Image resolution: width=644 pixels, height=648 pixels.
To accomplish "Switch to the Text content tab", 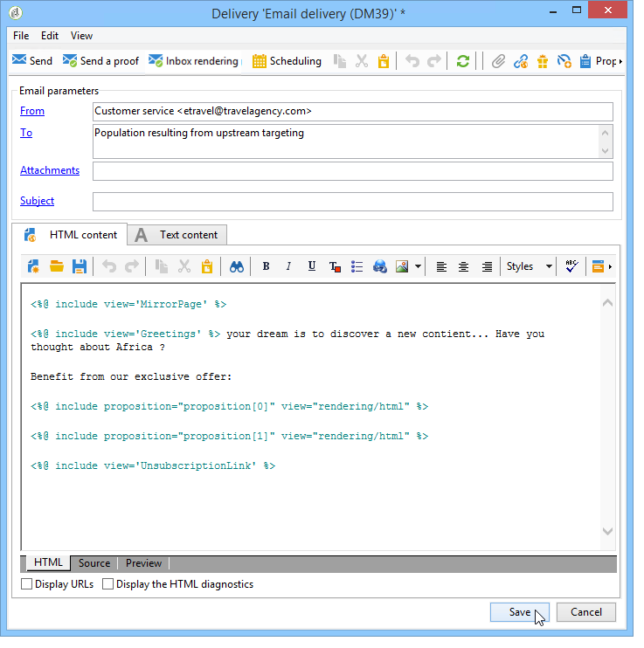I will pos(177,235).
